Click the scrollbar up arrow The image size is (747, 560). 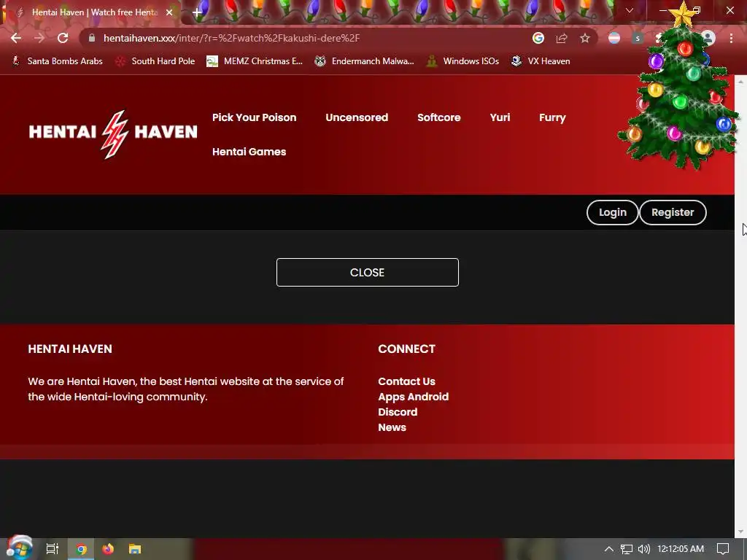pyautogui.click(x=740, y=82)
